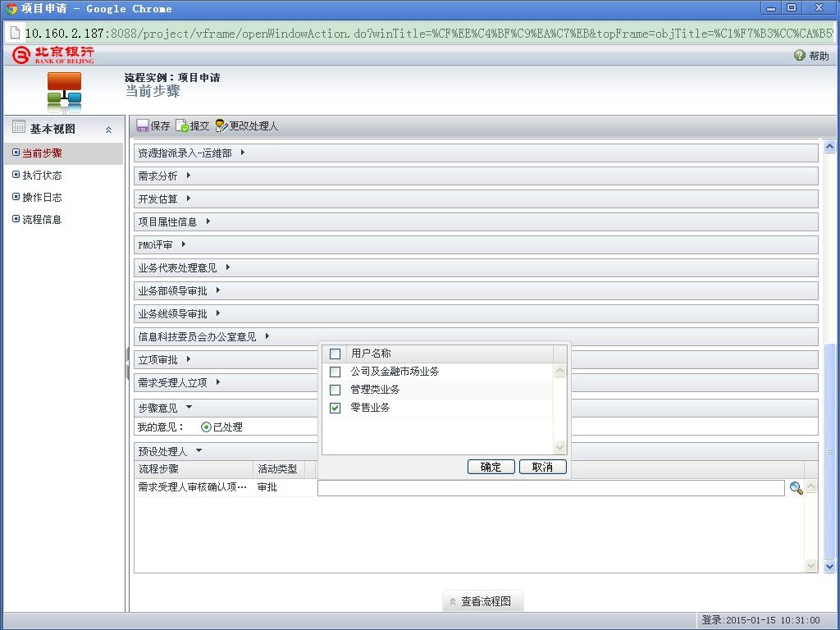Image resolution: width=840 pixels, height=630 pixels.
Task: Collapse the 步骤意见 section
Action: pyautogui.click(x=189, y=407)
